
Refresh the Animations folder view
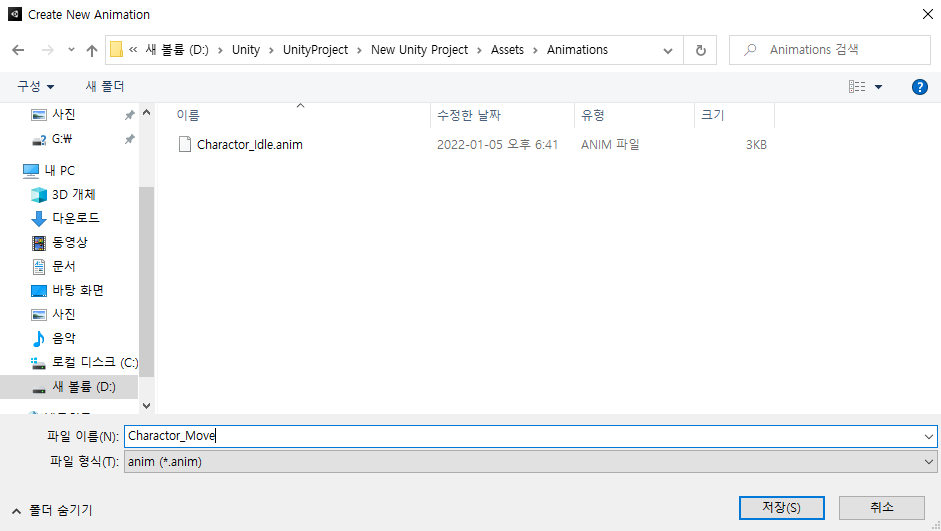[x=700, y=50]
